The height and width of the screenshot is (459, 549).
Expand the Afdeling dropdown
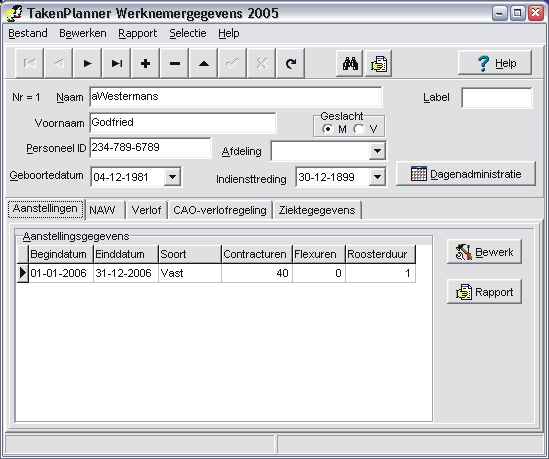point(377,151)
